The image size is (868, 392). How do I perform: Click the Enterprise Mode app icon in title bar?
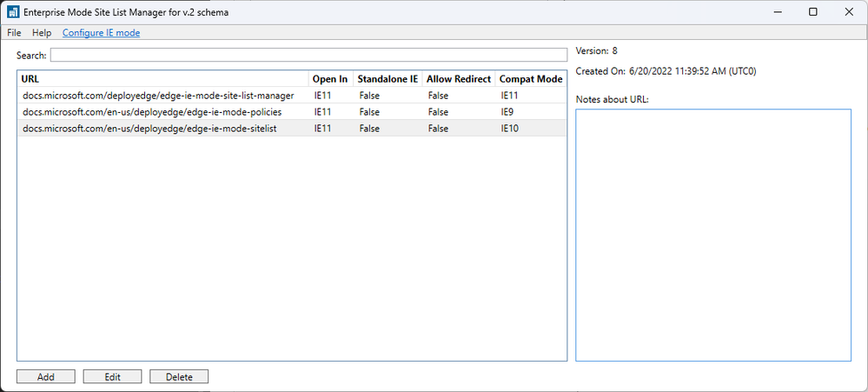[13, 12]
